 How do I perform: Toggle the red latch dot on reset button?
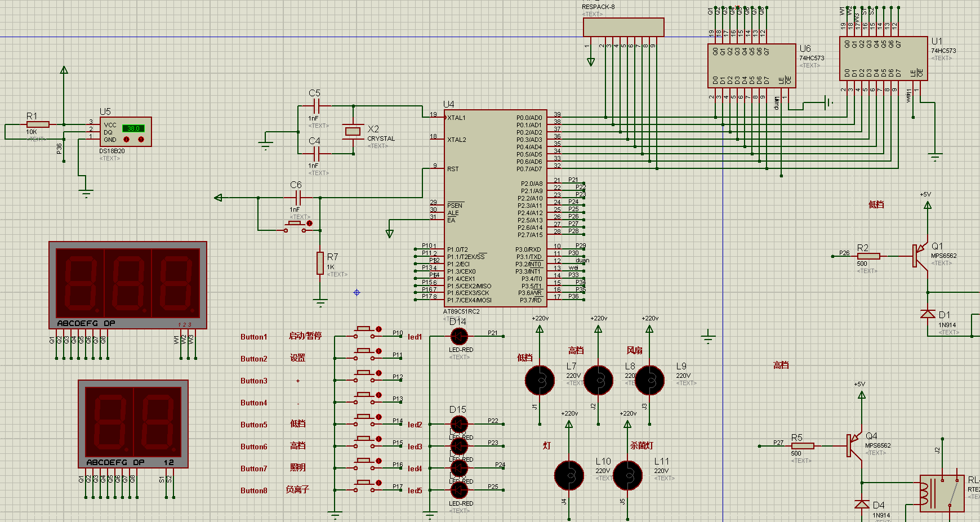click(309, 224)
